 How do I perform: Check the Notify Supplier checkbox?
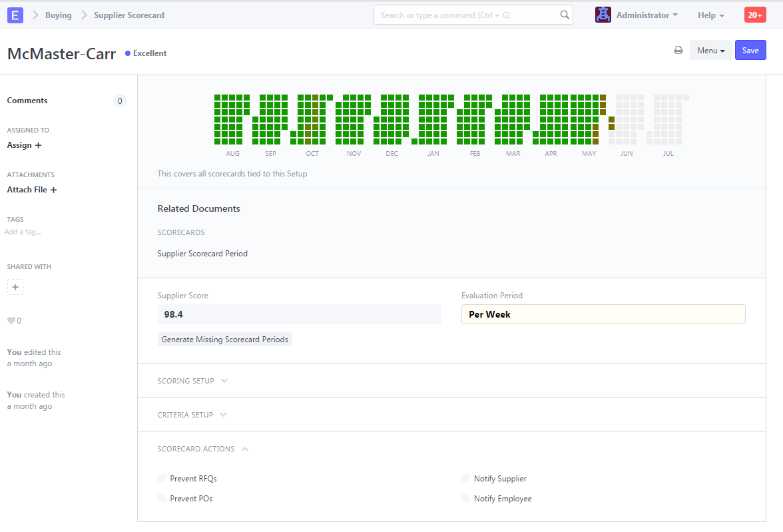[465, 478]
